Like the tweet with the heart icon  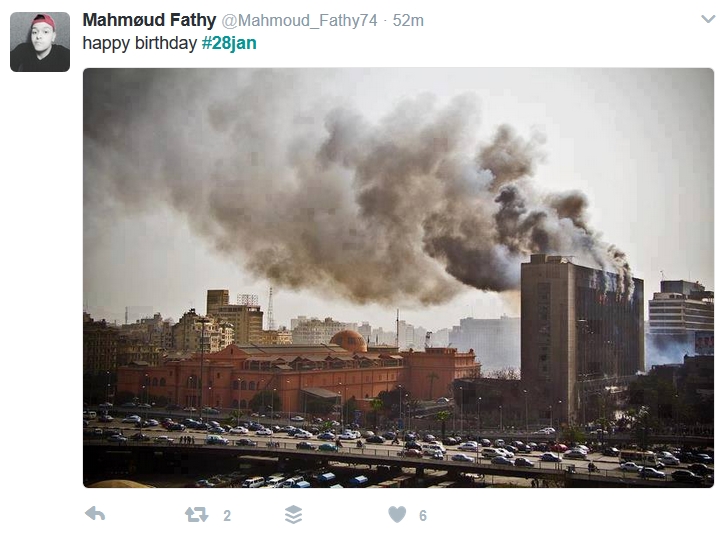point(397,514)
